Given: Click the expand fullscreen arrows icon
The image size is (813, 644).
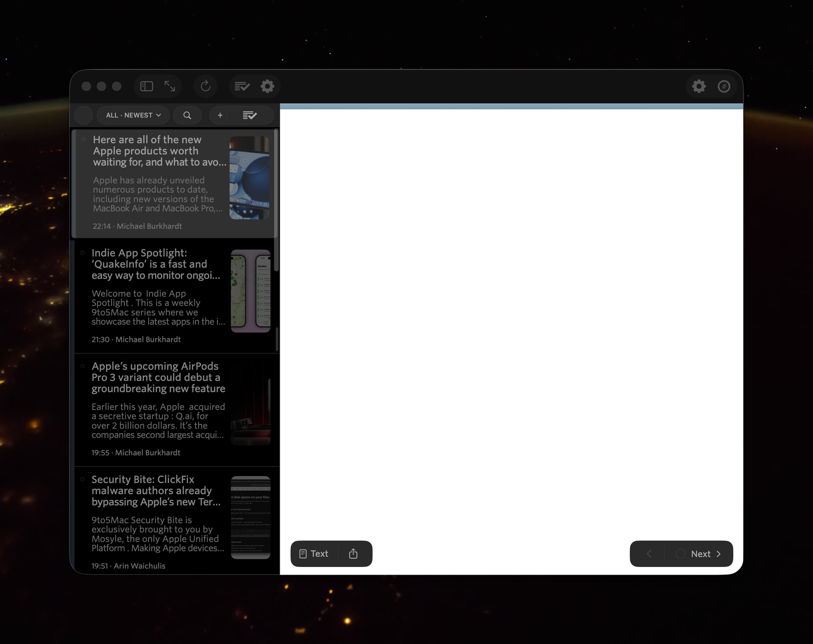Looking at the screenshot, I should 170,86.
